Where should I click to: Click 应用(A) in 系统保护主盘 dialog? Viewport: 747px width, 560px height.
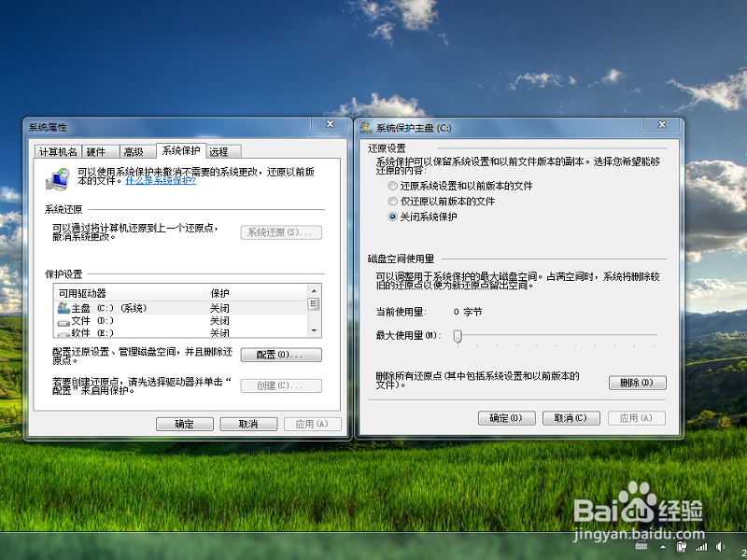click(637, 418)
